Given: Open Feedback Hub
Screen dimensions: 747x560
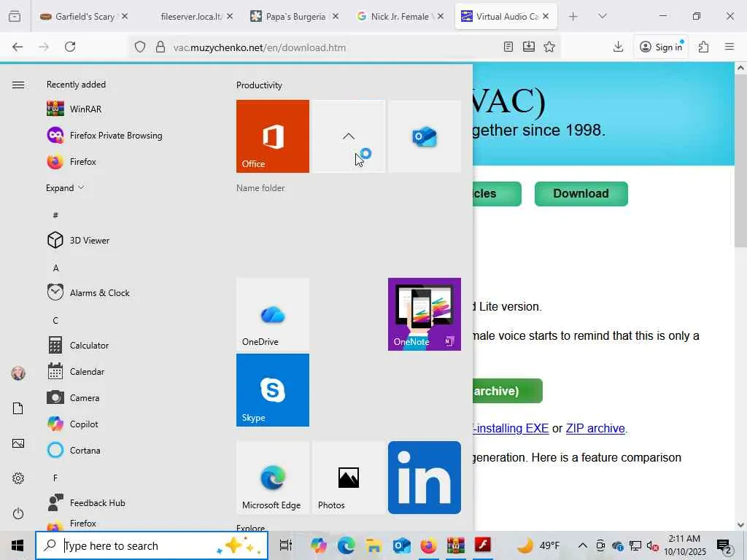Looking at the screenshot, I should [x=86, y=502].
